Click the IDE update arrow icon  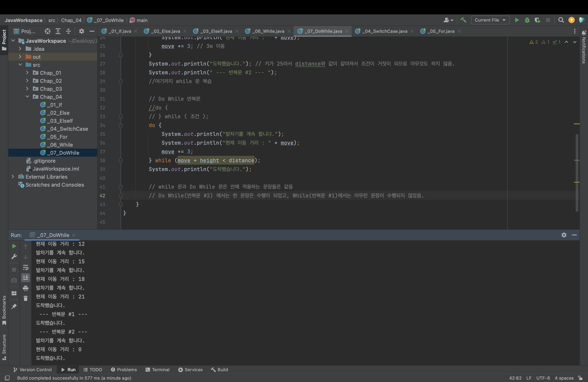point(571,20)
